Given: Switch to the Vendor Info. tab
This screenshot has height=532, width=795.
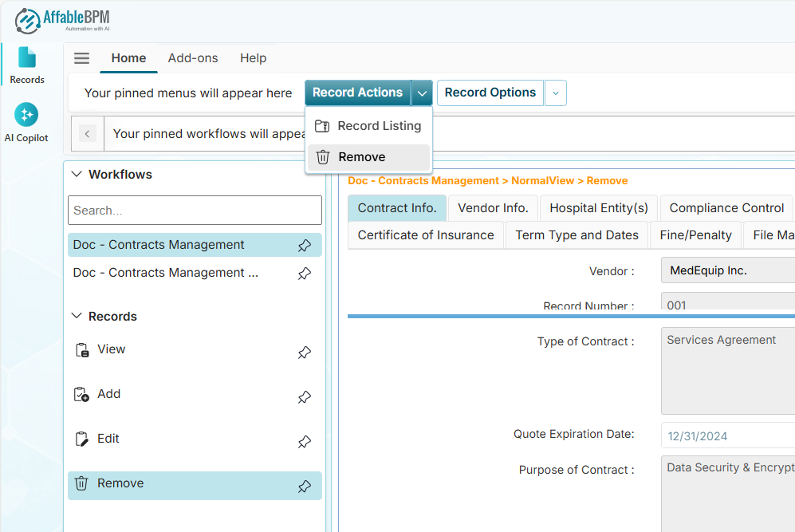Looking at the screenshot, I should pos(493,208).
